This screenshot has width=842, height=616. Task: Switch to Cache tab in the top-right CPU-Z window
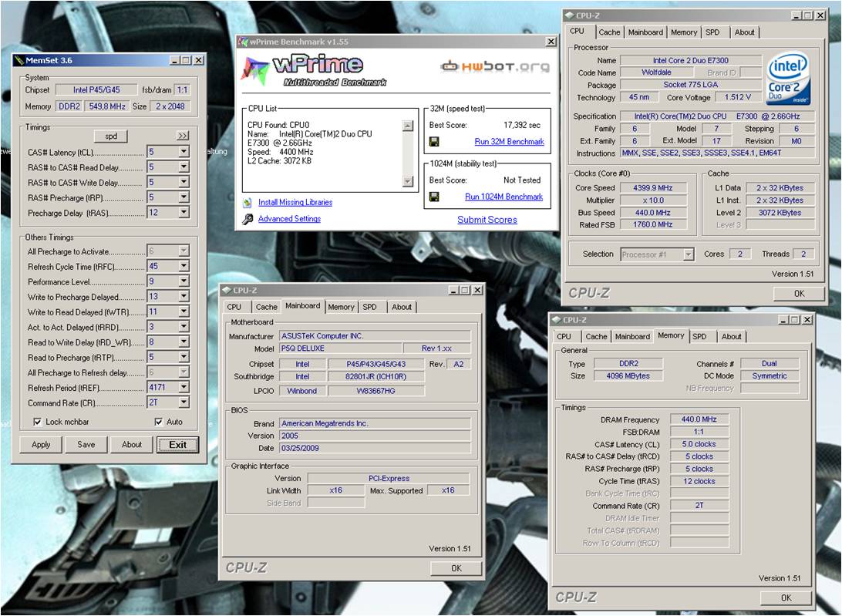click(x=609, y=32)
